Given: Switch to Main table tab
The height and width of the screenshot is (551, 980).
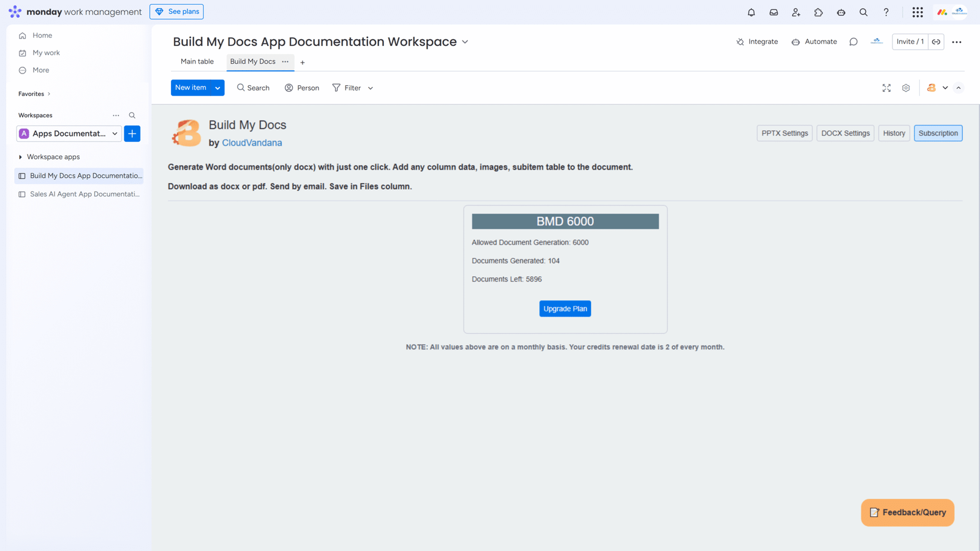Looking at the screenshot, I should click(197, 62).
